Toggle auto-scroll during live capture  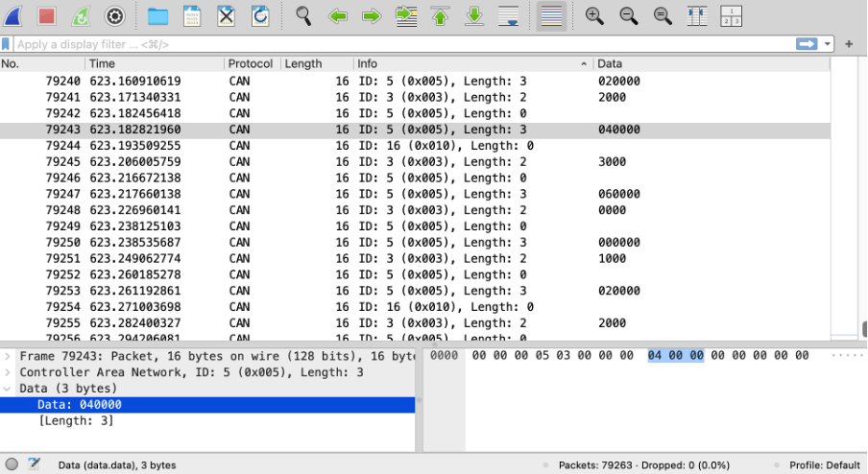click(x=508, y=16)
